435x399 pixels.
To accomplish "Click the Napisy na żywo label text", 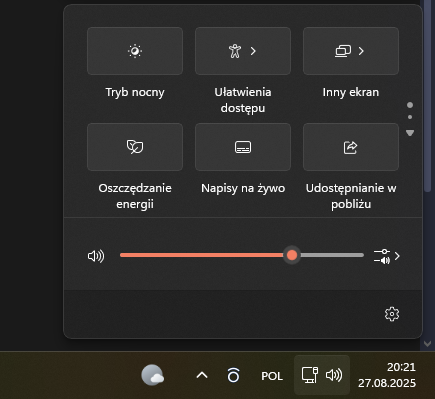I will point(243,188).
